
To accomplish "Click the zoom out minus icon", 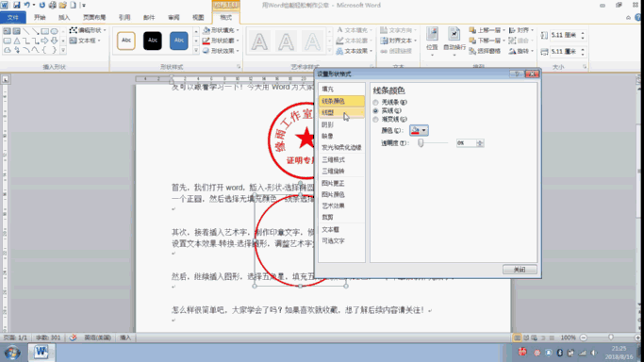I will point(584,337).
